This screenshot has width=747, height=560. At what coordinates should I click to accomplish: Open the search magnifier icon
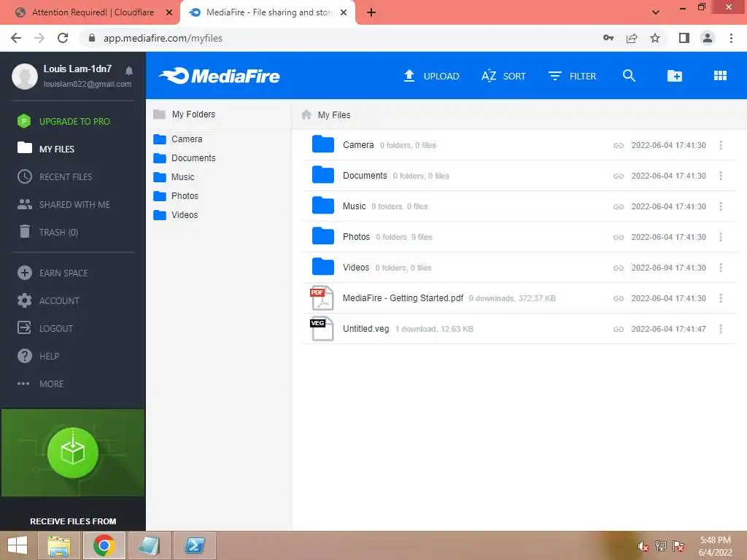629,76
